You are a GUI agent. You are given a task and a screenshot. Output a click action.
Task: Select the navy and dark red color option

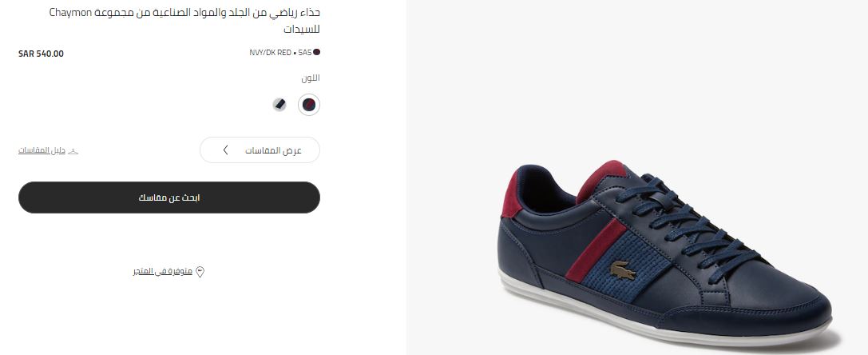click(309, 105)
